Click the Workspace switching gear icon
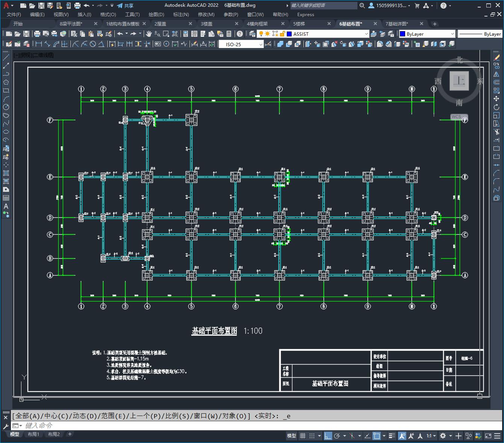Viewport: 504px width, 443px height. pyautogui.click(x=443, y=435)
